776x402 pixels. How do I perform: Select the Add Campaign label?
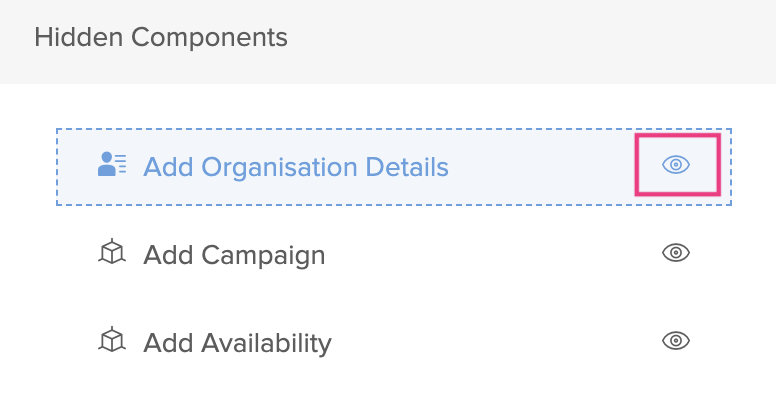234,255
